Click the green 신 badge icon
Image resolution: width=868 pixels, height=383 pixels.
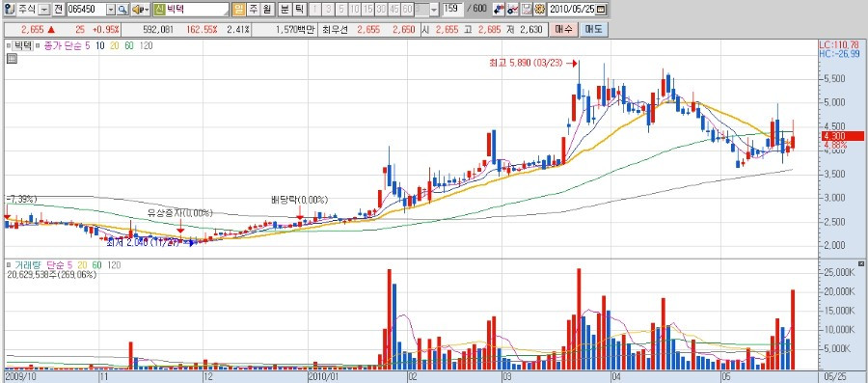pyautogui.click(x=159, y=10)
